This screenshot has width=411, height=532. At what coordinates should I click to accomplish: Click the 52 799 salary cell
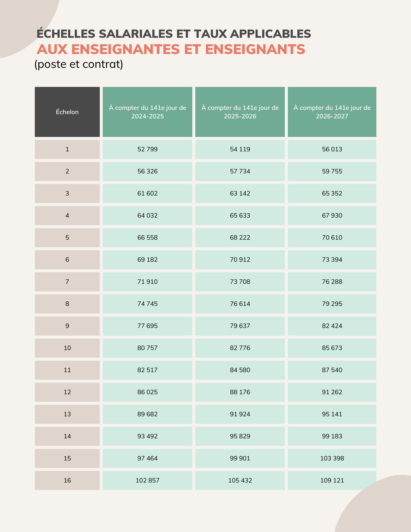[x=147, y=149]
